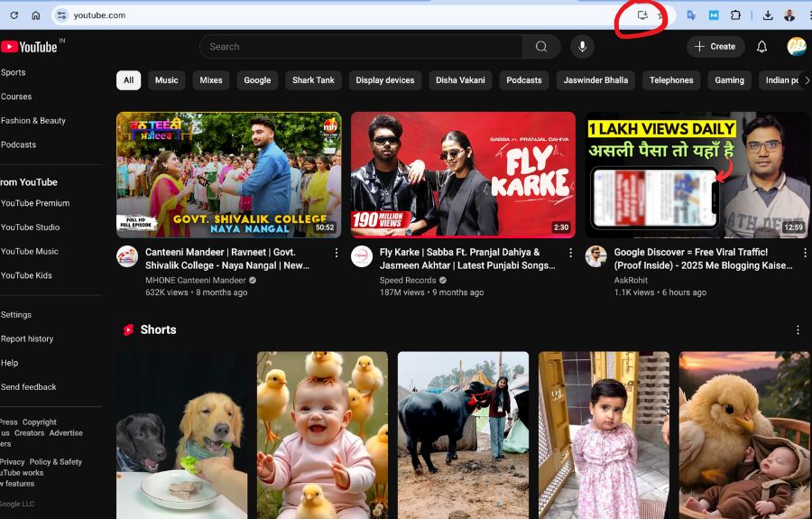Open the MHONE Canteeni Mandeer channel avatar

point(127,256)
